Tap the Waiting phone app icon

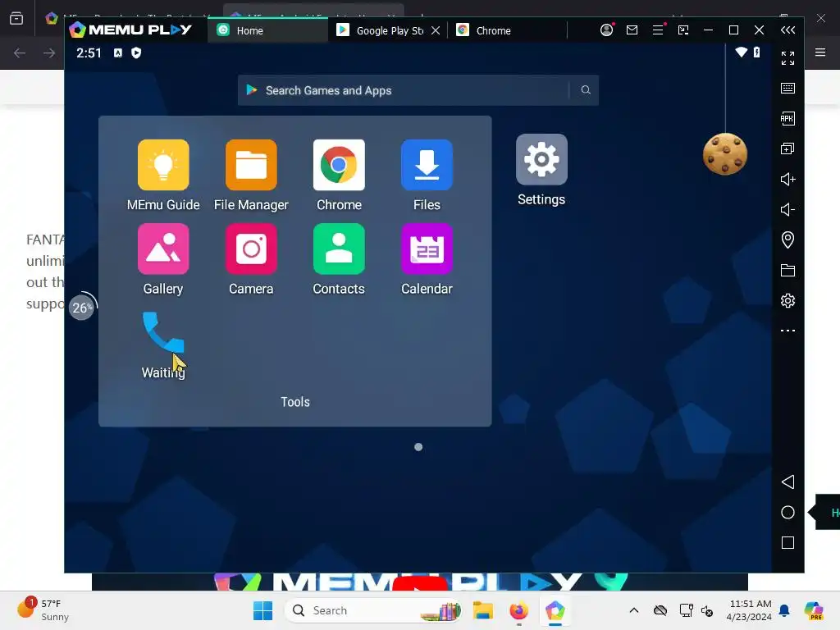[x=163, y=332]
